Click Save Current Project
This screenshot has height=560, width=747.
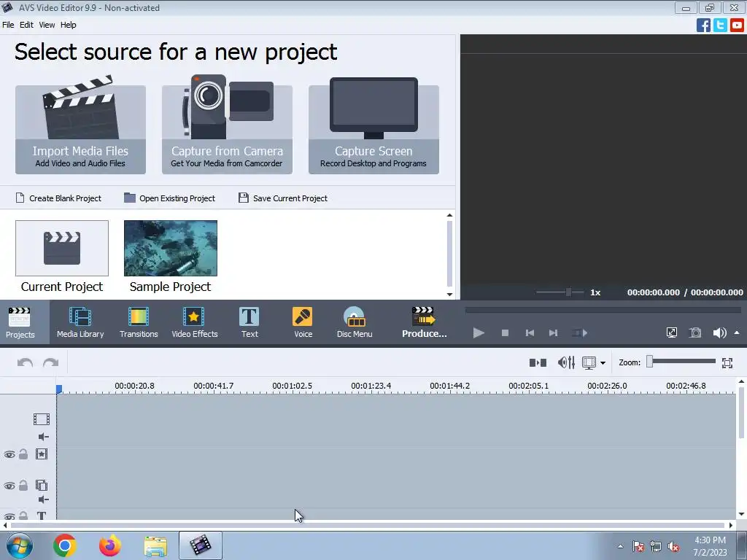click(x=283, y=198)
